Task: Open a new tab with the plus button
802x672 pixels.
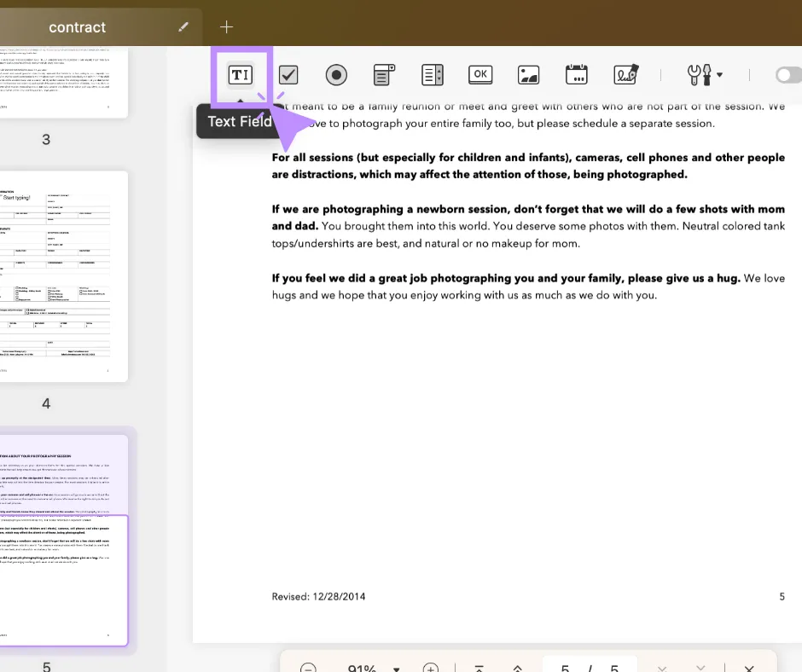Action: 226,26
